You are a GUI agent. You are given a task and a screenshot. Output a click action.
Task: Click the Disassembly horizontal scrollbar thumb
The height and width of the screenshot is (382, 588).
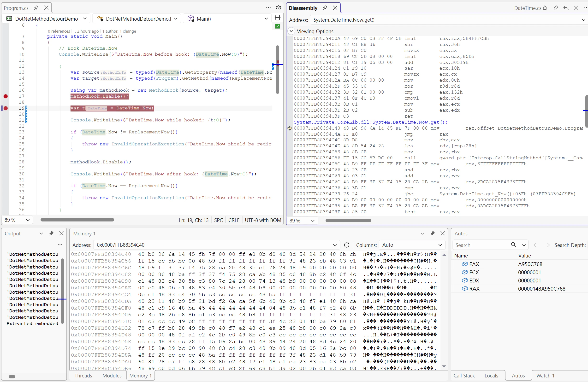pos(348,221)
